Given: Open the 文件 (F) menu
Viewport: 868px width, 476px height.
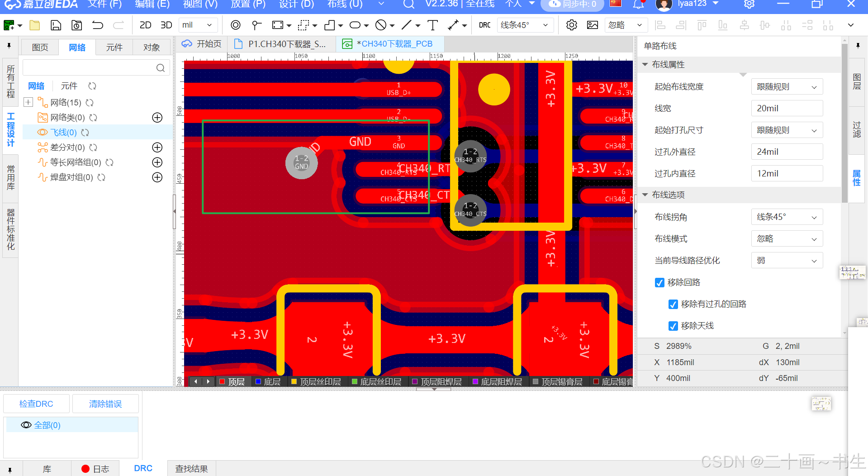Looking at the screenshot, I should 104,4.
